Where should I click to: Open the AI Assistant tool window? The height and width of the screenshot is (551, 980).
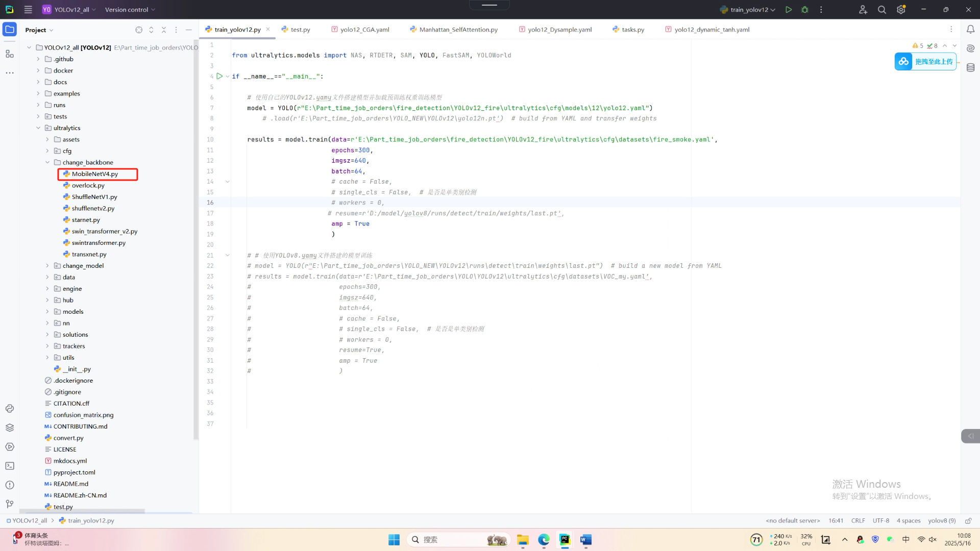tap(971, 48)
